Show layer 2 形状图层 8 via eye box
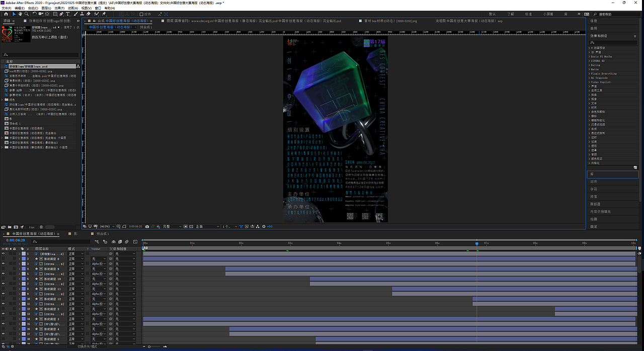The image size is (644, 351). pos(4,259)
